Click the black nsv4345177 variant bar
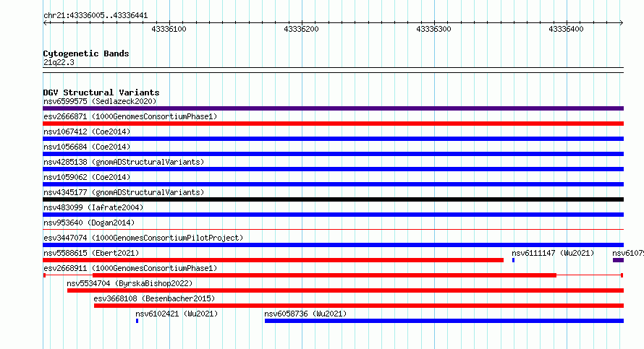Screen dimensions: 644x349 [333, 199]
